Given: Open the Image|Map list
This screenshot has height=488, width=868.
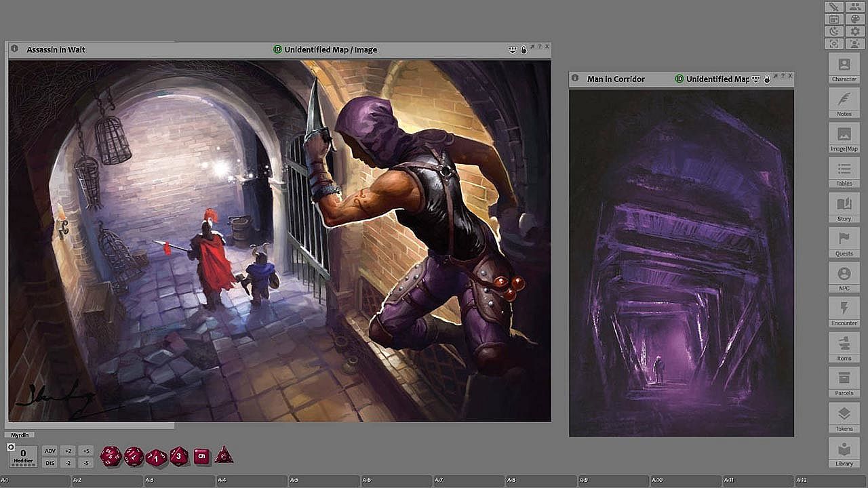Looking at the screenshot, I should pyautogui.click(x=844, y=138).
